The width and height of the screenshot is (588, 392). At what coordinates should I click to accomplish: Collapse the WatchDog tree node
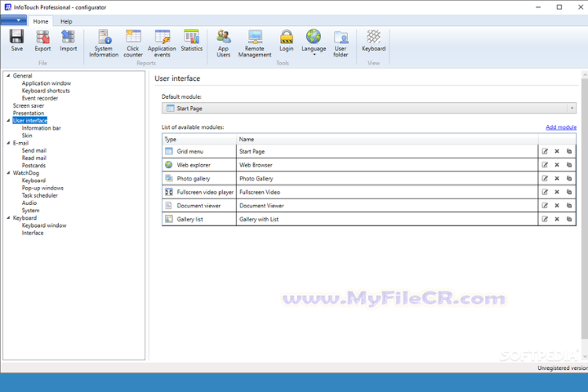click(8, 173)
